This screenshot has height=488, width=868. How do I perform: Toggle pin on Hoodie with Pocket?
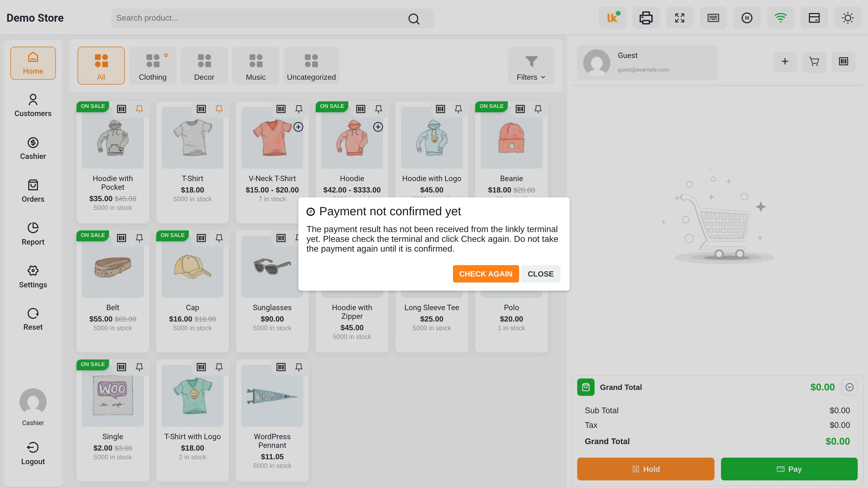(139, 109)
